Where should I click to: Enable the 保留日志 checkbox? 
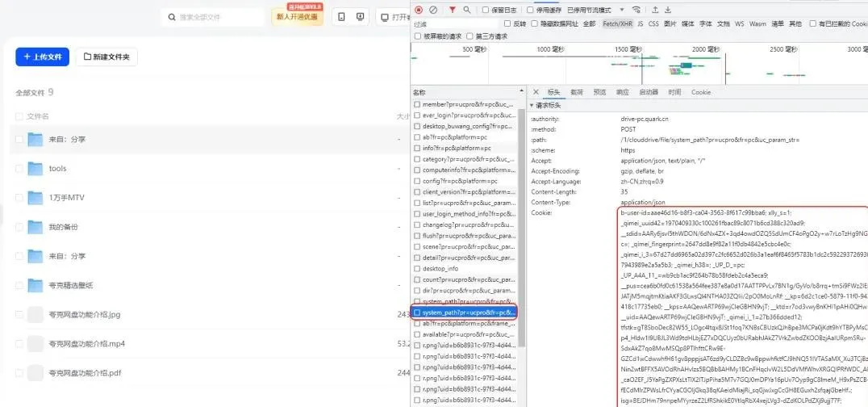tap(486, 10)
